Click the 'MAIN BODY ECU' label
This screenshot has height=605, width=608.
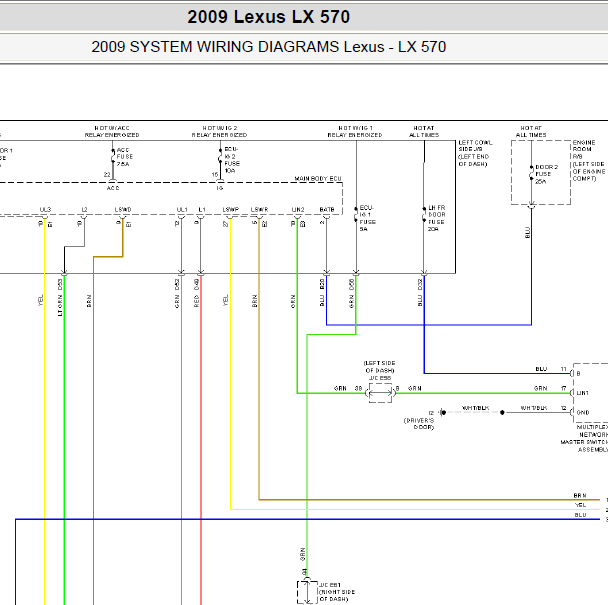coord(318,178)
